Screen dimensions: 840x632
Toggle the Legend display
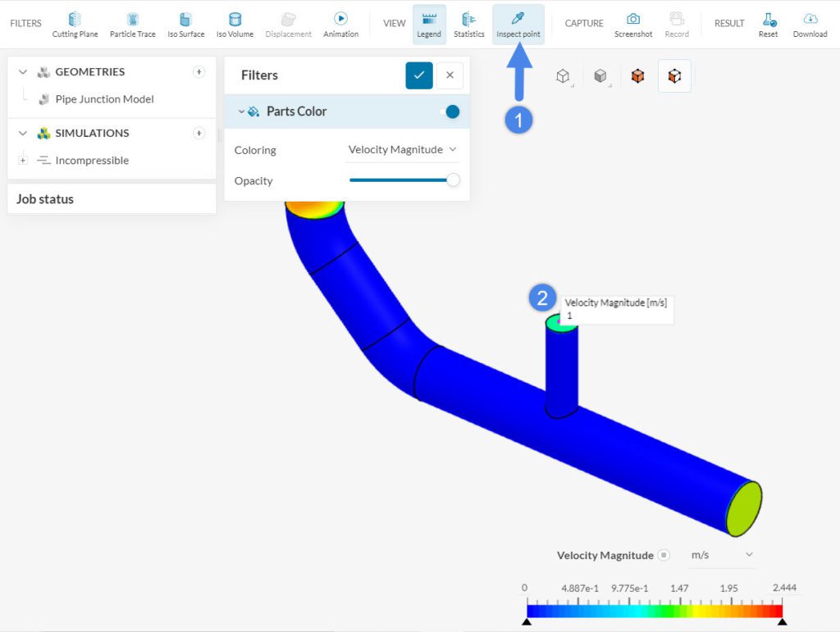[429, 22]
